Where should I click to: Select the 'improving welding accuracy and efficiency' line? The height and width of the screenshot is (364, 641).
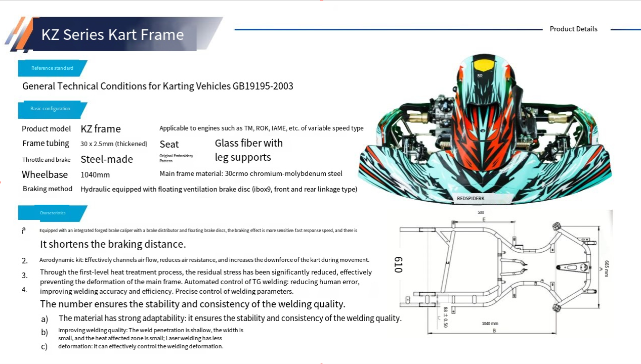click(x=166, y=292)
